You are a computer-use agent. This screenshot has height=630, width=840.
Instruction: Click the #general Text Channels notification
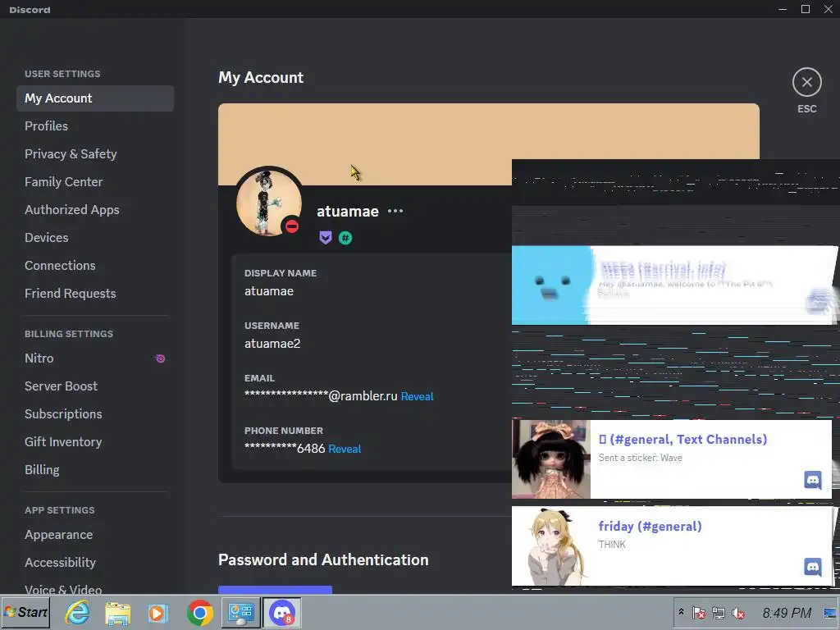[672, 459]
